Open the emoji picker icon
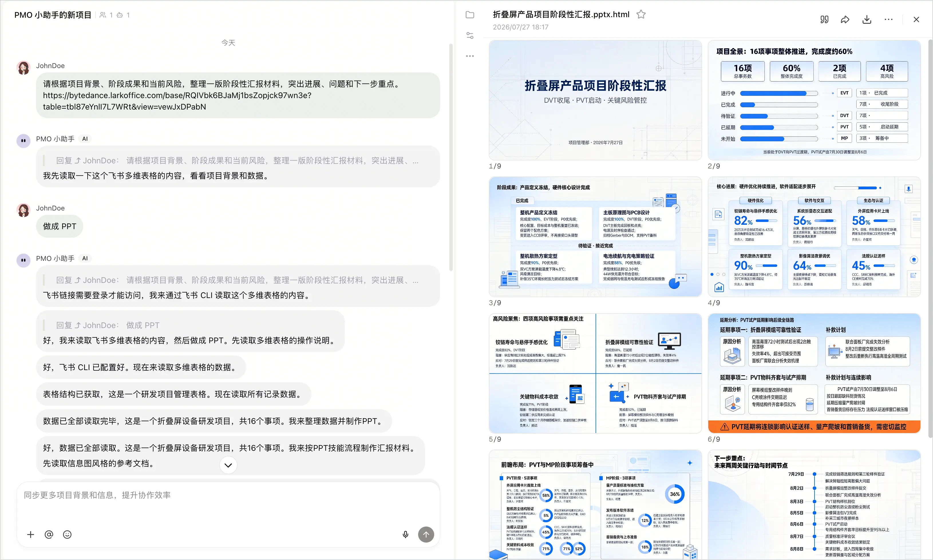Screen dimensions: 933x560 pyautogui.click(x=67, y=534)
